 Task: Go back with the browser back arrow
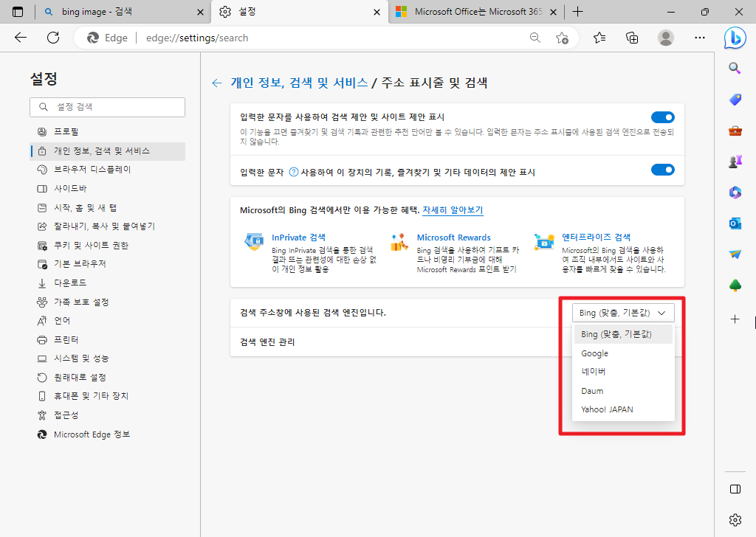[21, 38]
